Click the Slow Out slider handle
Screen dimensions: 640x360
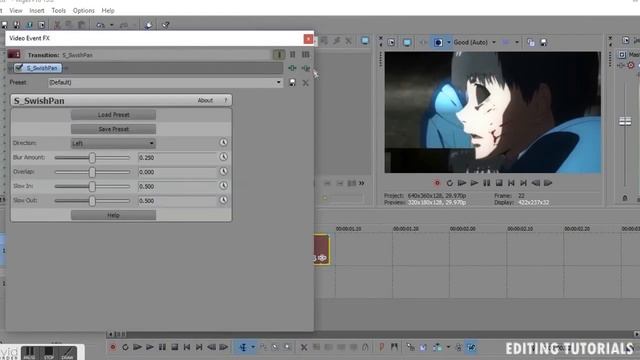(x=92, y=200)
